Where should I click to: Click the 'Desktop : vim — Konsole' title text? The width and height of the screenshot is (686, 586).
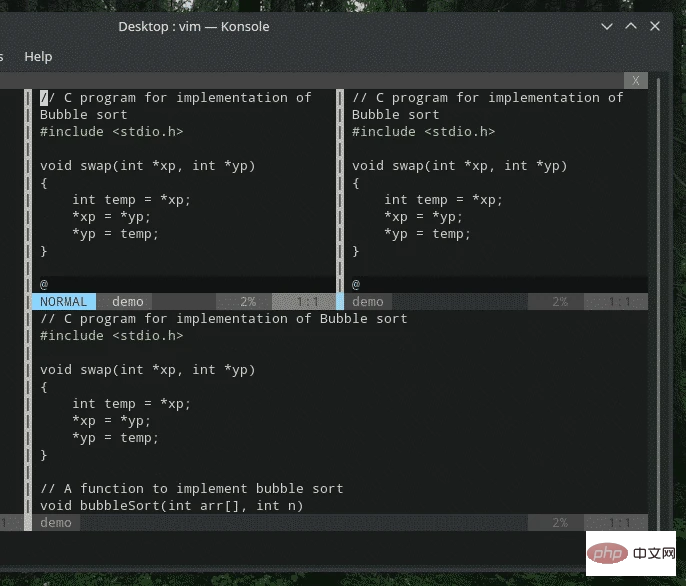[x=193, y=26]
